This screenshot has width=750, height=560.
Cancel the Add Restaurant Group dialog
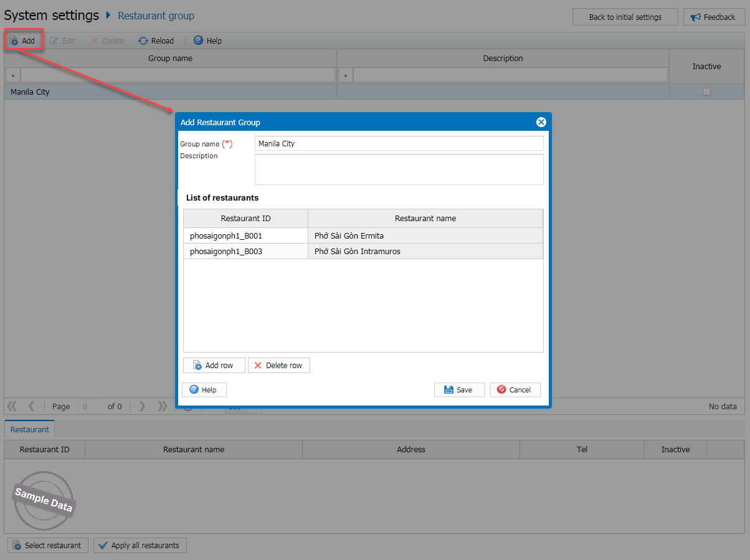coord(515,390)
